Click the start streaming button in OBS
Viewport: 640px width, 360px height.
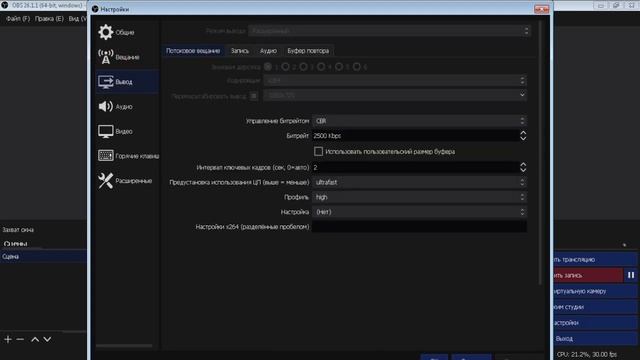pos(596,259)
